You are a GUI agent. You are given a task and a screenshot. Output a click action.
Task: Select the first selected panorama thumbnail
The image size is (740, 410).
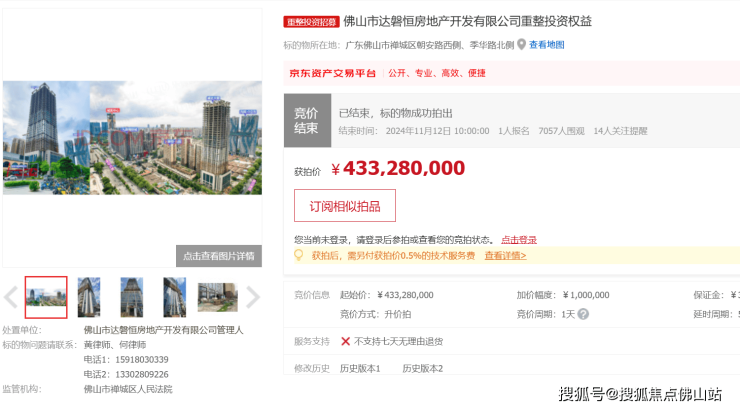46,297
